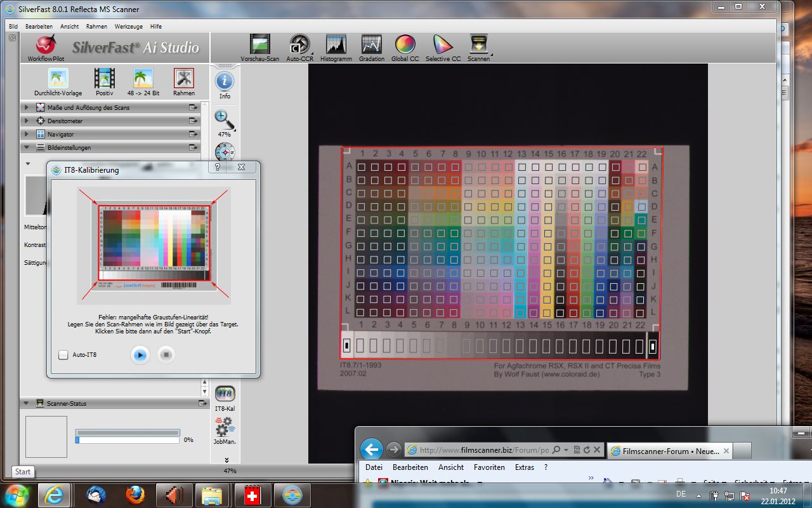
Task: Click the compass orientation icon
Action: click(225, 151)
